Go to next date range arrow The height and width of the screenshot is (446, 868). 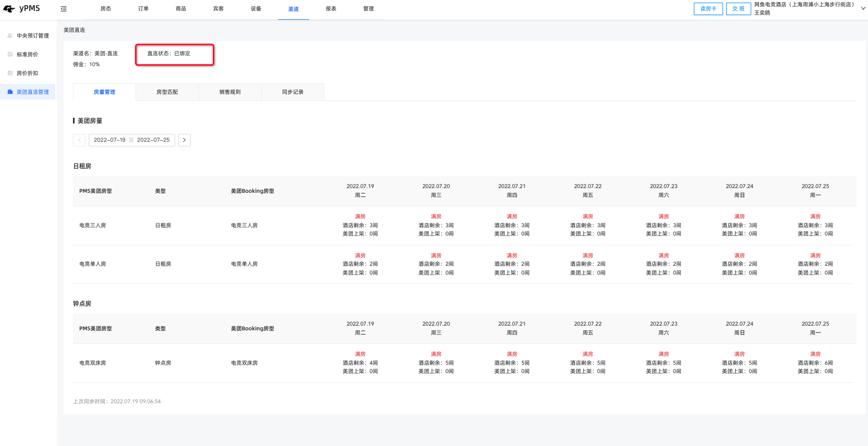pos(185,140)
